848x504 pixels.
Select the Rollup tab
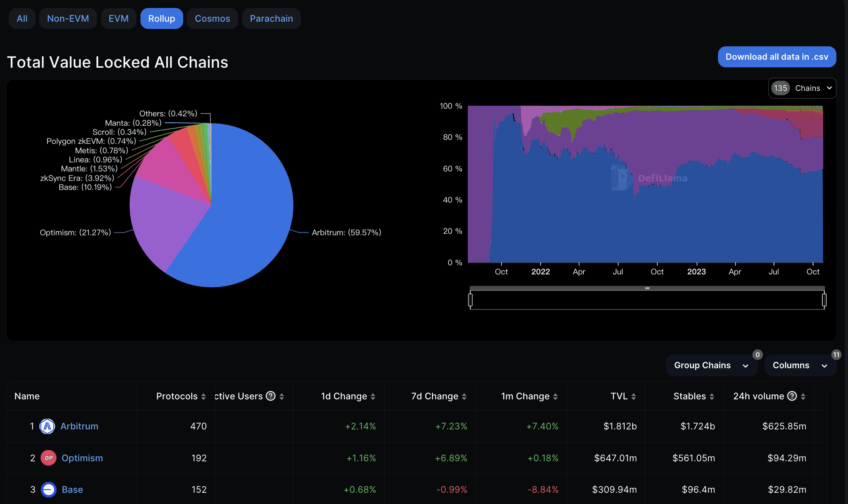161,18
